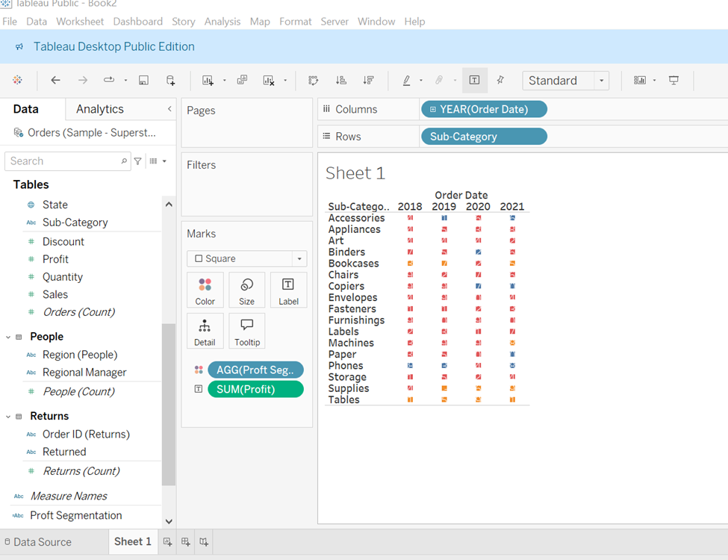This screenshot has width=728, height=560.
Task: Click the Tables 2018 orange square mark
Action: (411, 399)
